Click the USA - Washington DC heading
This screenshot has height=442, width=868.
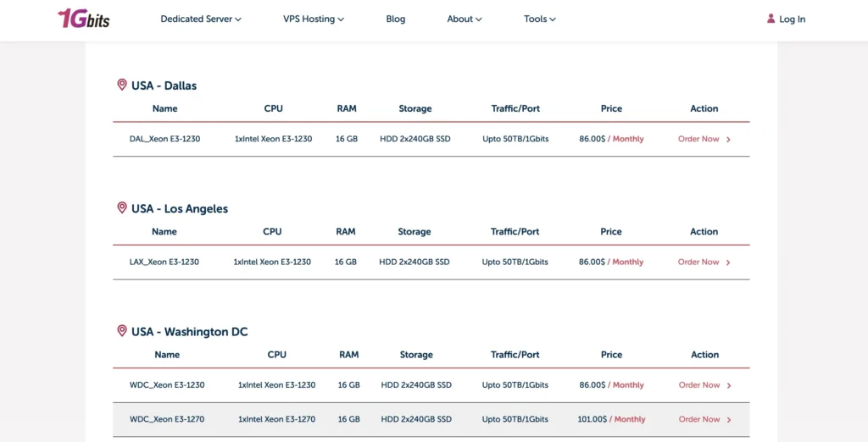click(189, 332)
